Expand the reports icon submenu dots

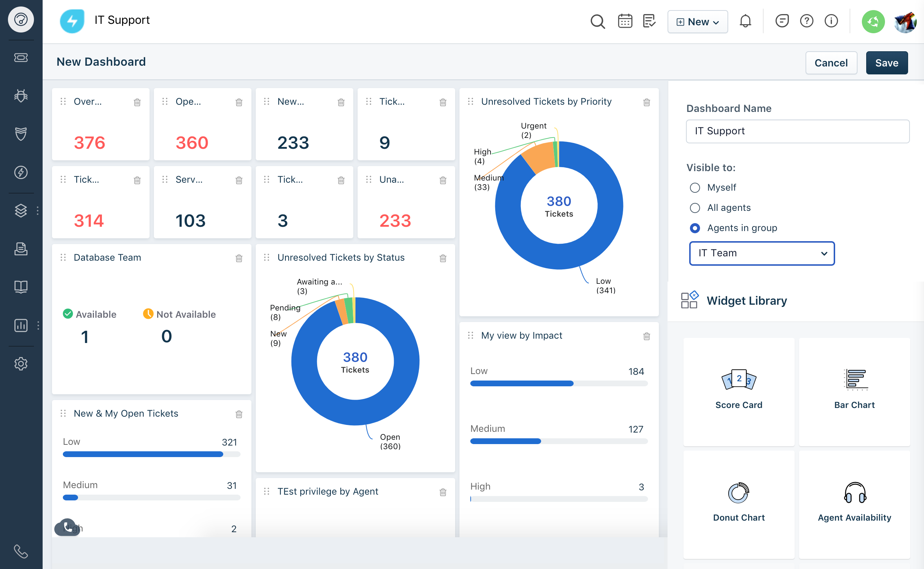click(38, 326)
